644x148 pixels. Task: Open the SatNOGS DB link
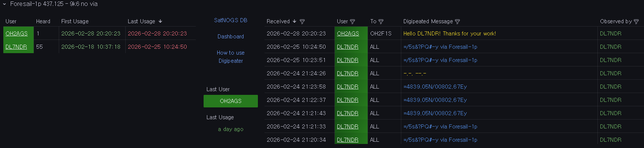pyautogui.click(x=231, y=20)
